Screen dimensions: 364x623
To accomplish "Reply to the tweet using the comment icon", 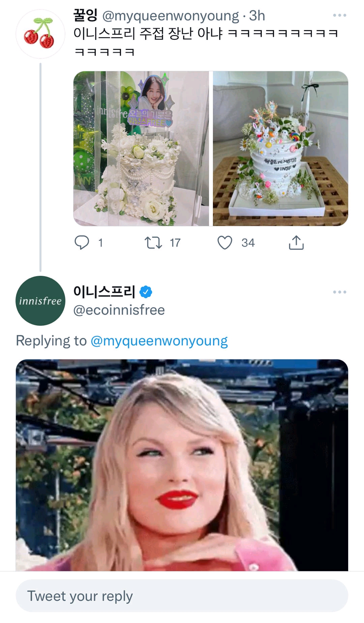I will tap(82, 241).
